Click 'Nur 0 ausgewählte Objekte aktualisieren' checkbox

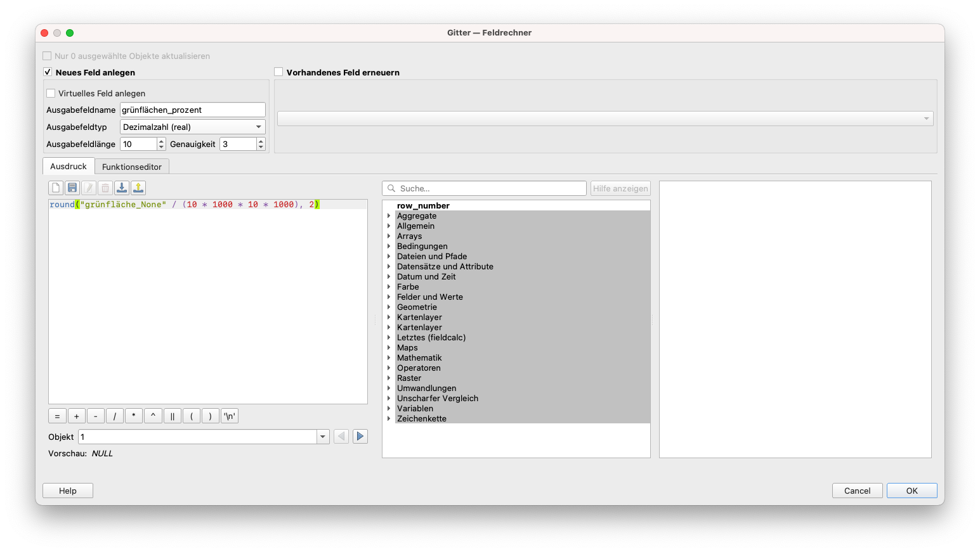(47, 56)
